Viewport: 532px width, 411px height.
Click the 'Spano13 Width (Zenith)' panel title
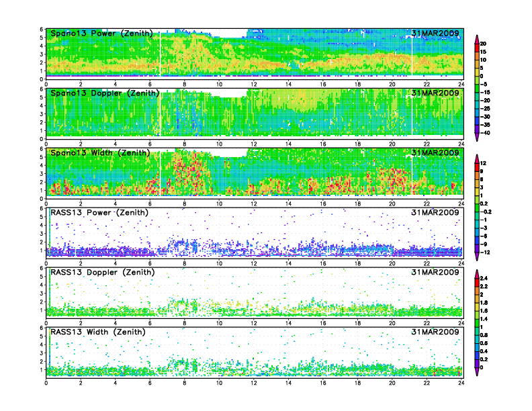click(101, 153)
